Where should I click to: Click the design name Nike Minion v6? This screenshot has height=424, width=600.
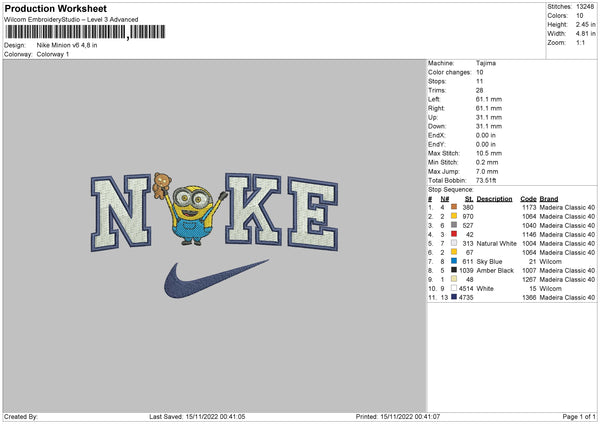point(67,45)
